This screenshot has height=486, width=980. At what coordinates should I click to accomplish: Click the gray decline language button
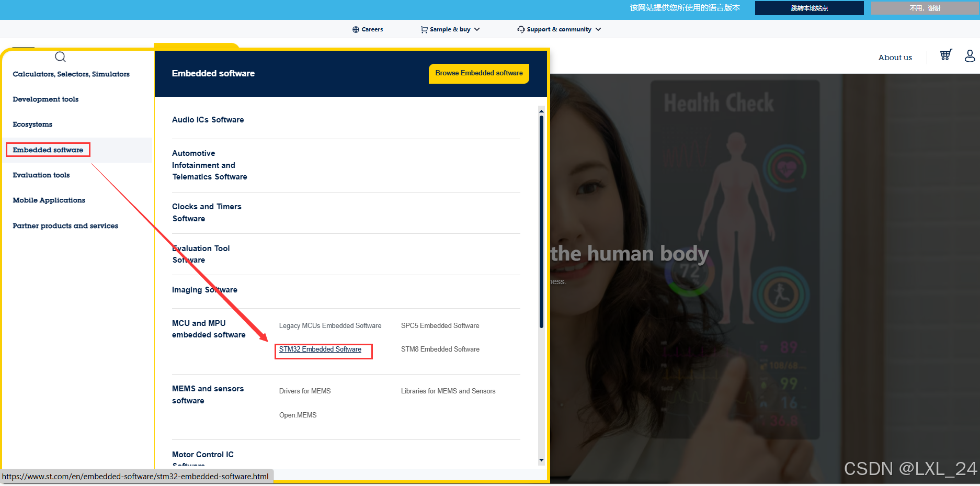[x=925, y=8]
